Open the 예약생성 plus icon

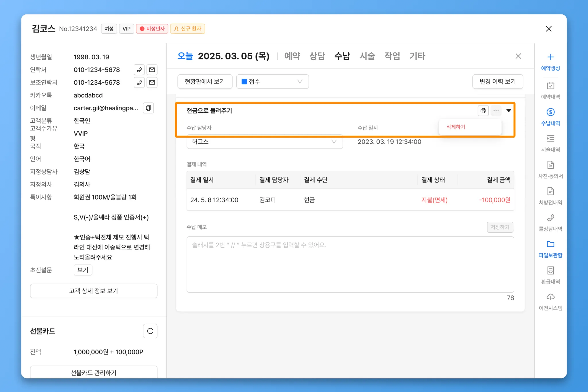pyautogui.click(x=550, y=57)
